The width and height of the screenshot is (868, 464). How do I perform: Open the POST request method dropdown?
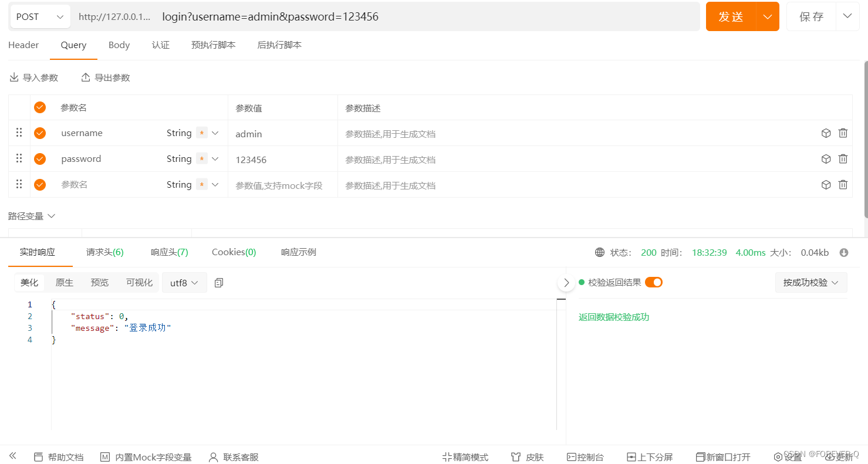pyautogui.click(x=40, y=17)
